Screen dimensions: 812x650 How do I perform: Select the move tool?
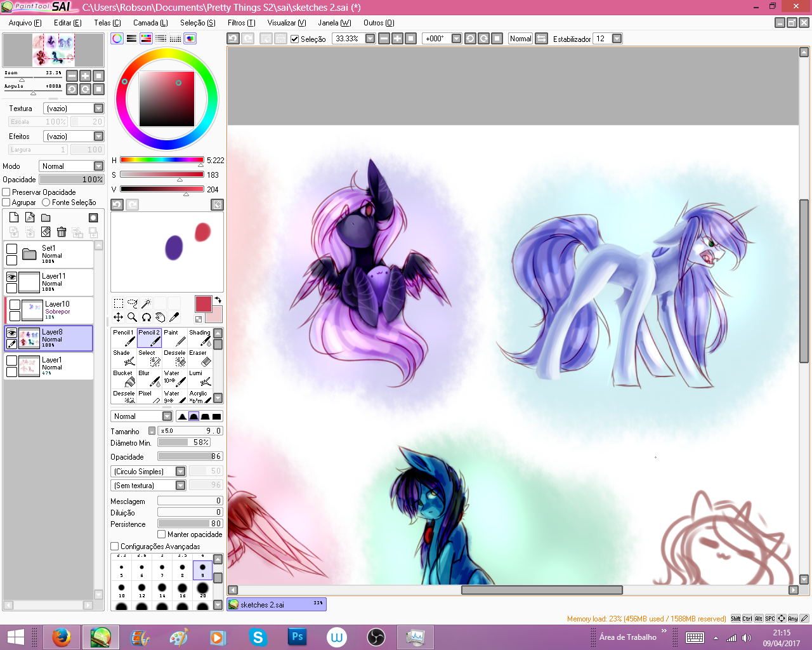click(x=118, y=317)
